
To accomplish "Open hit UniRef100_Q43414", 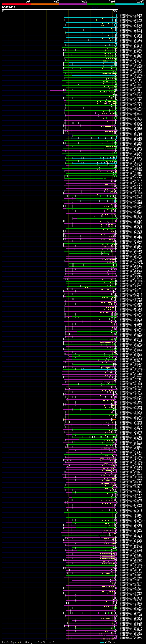I will coord(131,25).
